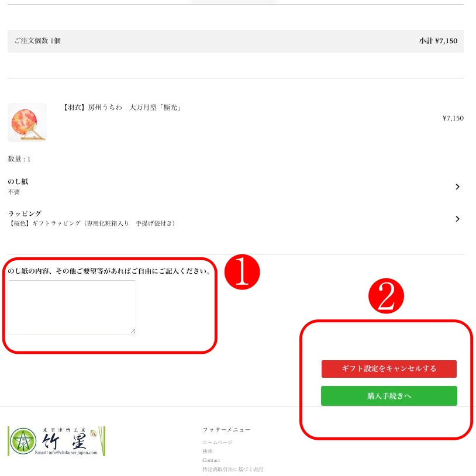The height and width of the screenshot is (476, 476).
Task: Open the ホームページ footer link
Action: [218, 442]
